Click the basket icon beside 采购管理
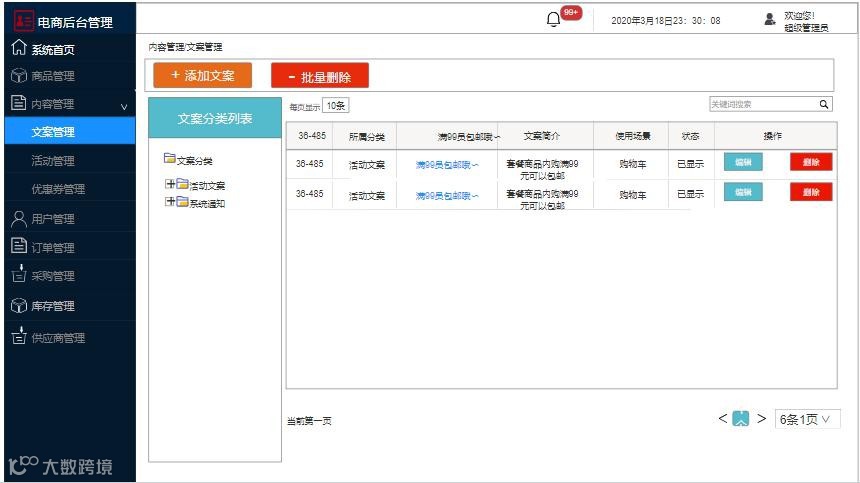 (x=19, y=273)
